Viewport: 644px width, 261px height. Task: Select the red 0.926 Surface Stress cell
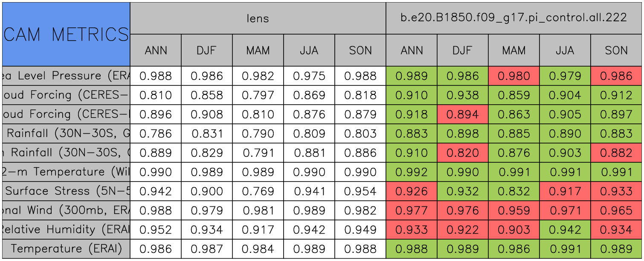click(x=411, y=191)
